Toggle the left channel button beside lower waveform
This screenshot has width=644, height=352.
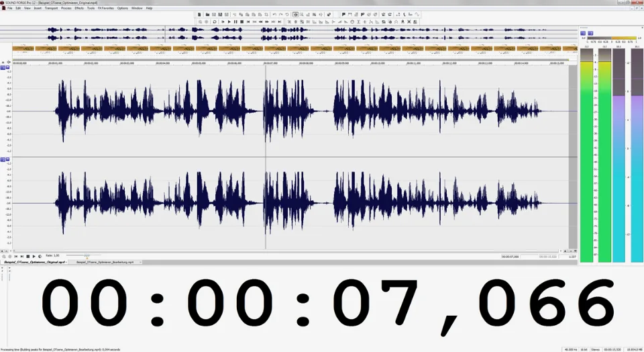coord(4,159)
